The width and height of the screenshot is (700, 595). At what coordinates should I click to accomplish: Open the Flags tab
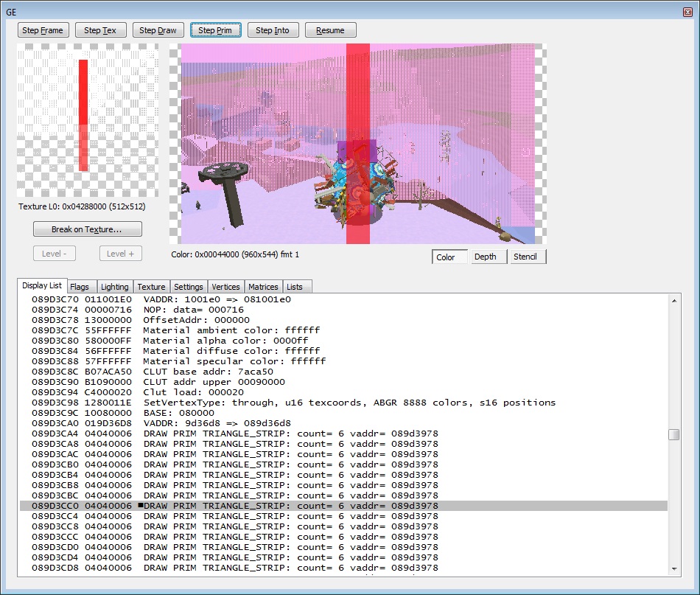80,287
